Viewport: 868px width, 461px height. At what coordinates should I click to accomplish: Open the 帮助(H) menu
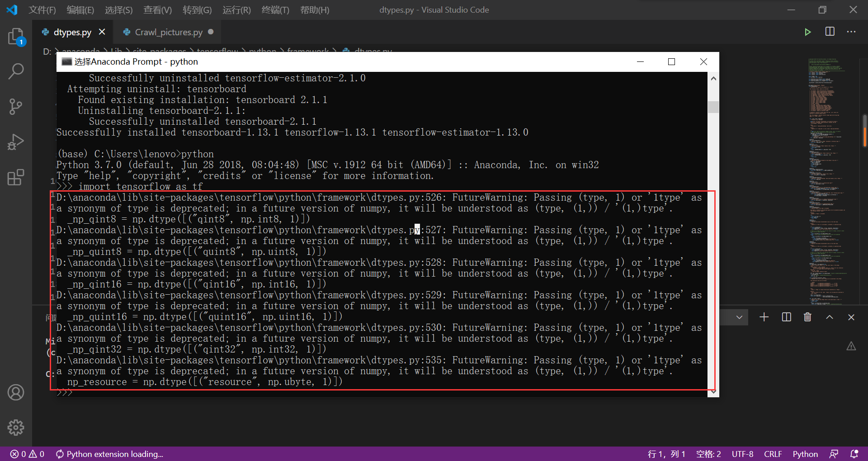coord(315,10)
